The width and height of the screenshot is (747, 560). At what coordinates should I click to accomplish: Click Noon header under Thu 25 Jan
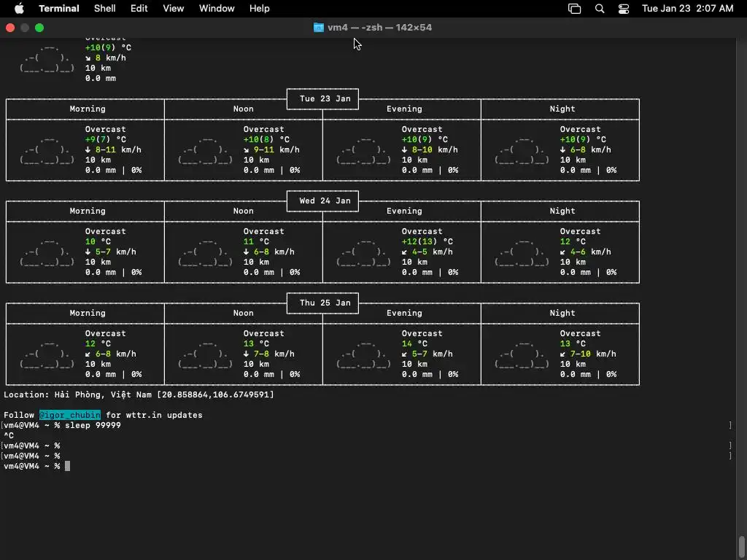point(244,314)
